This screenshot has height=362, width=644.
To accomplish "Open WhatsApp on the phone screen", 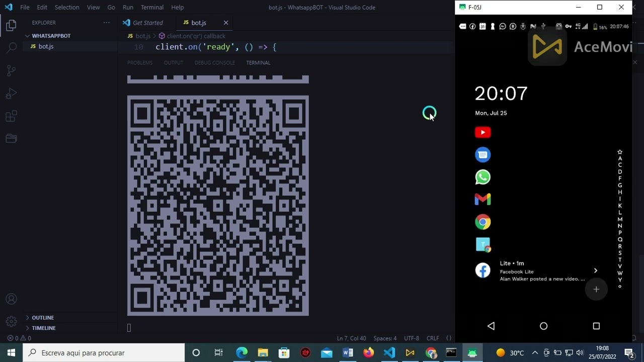I will click(x=482, y=177).
